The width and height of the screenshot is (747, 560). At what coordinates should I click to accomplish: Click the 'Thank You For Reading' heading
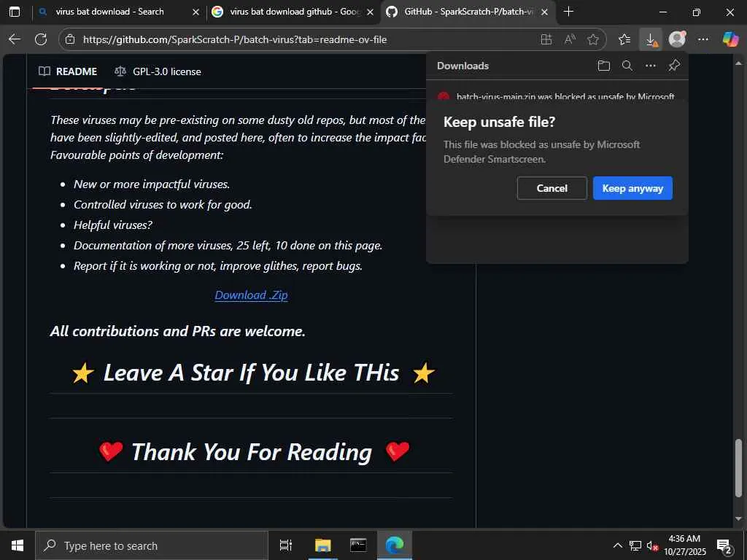click(x=252, y=451)
